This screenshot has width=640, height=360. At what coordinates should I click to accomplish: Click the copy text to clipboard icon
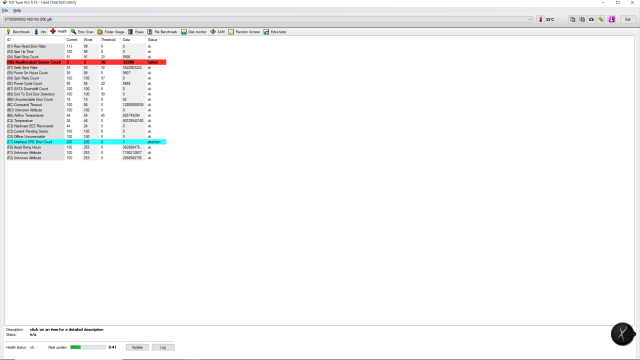[x=573, y=19]
